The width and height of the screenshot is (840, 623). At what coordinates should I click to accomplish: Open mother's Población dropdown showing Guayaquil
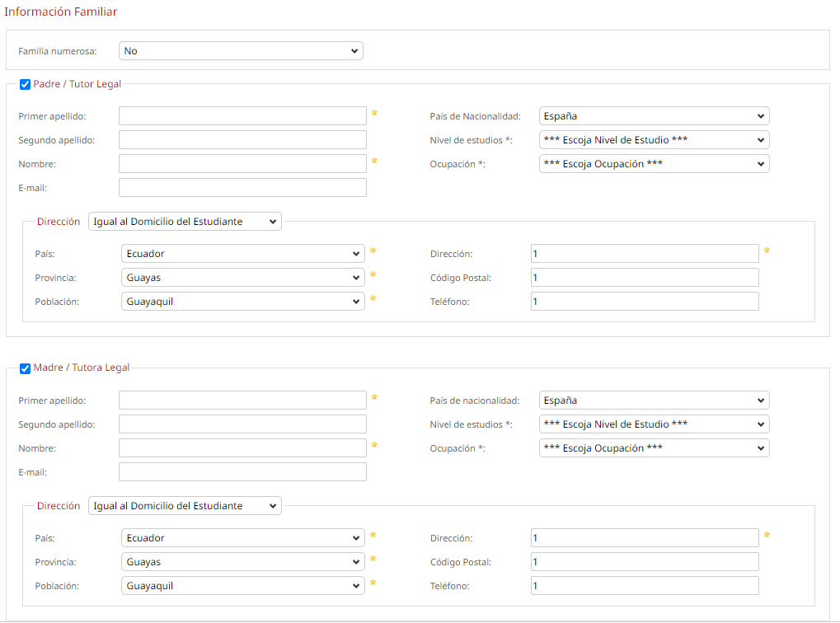click(242, 586)
